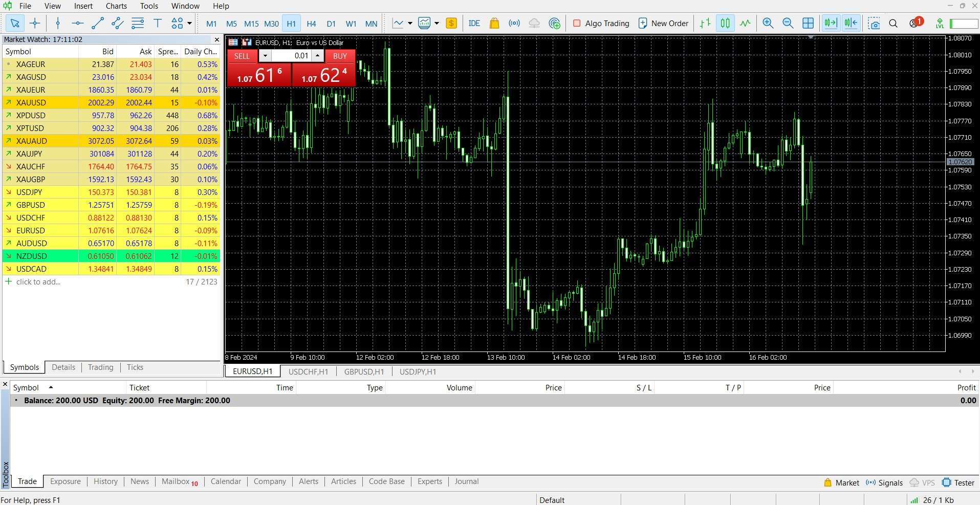Viewport: 980px width, 505px height.
Task: Expand the indicators dropdown arrow
Action: [x=410, y=23]
